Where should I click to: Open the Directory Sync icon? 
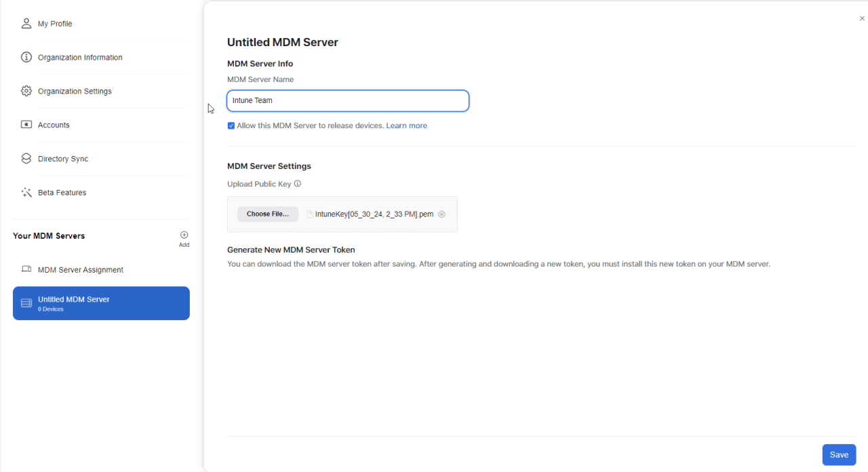click(x=26, y=158)
